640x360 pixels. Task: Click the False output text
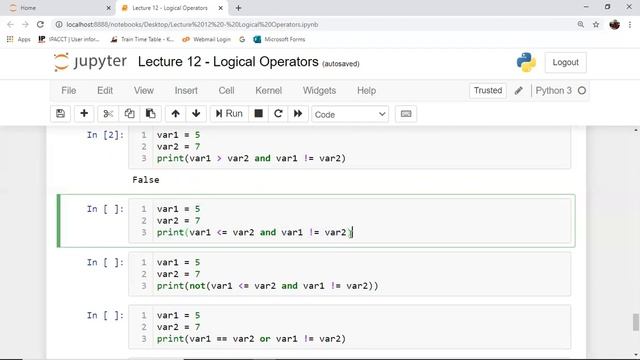coord(146,180)
